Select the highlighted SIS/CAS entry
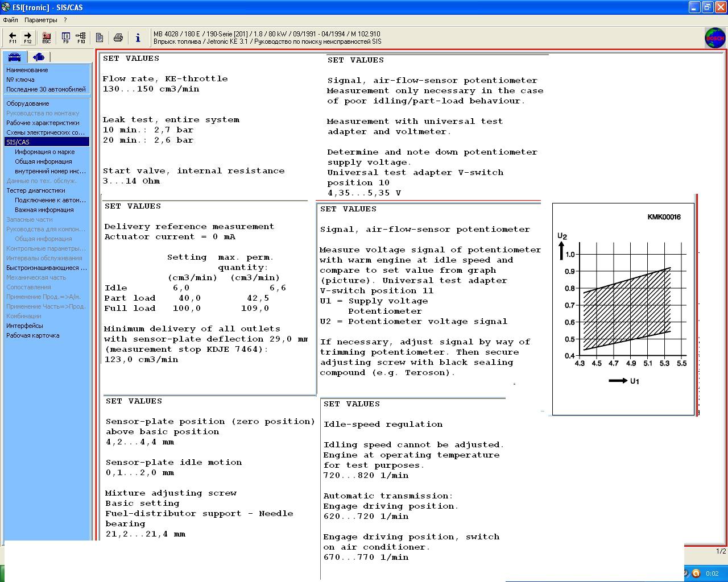This screenshot has width=728, height=582. click(47, 142)
